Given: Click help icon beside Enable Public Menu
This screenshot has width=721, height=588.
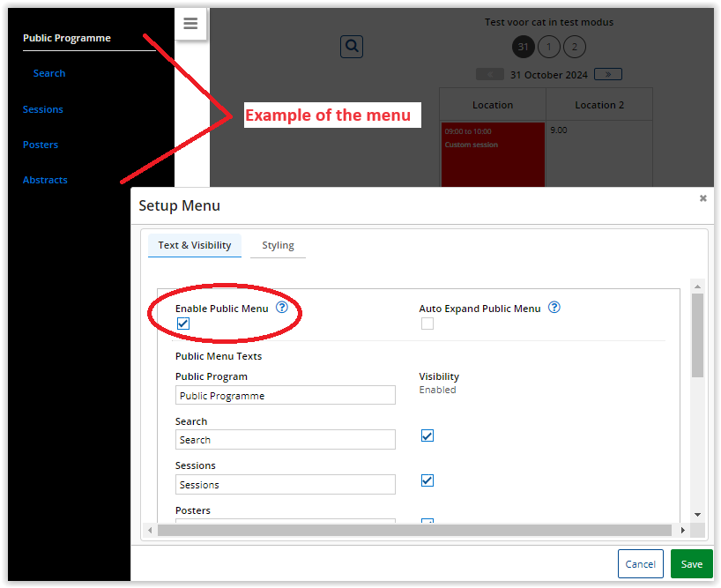Looking at the screenshot, I should point(282,308).
